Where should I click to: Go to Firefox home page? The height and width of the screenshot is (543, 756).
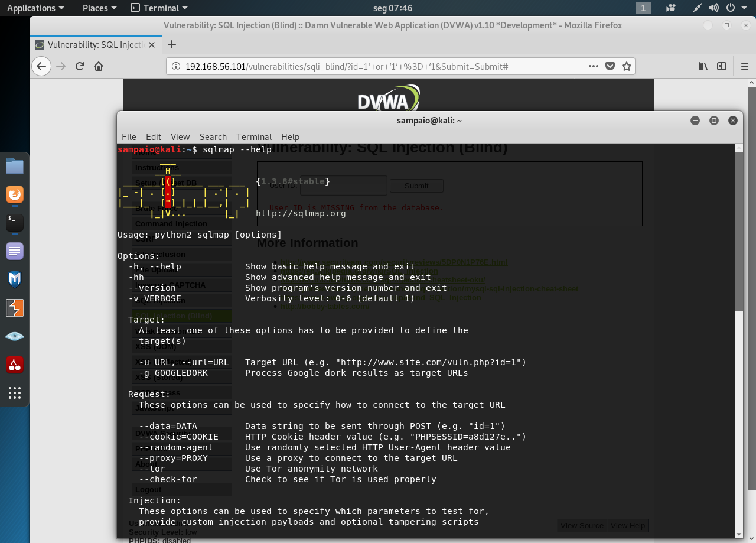point(99,66)
